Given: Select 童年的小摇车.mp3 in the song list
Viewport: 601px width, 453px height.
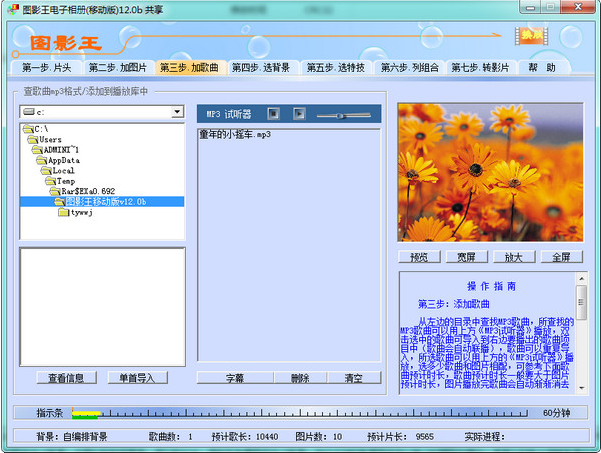Looking at the screenshot, I should click(235, 135).
